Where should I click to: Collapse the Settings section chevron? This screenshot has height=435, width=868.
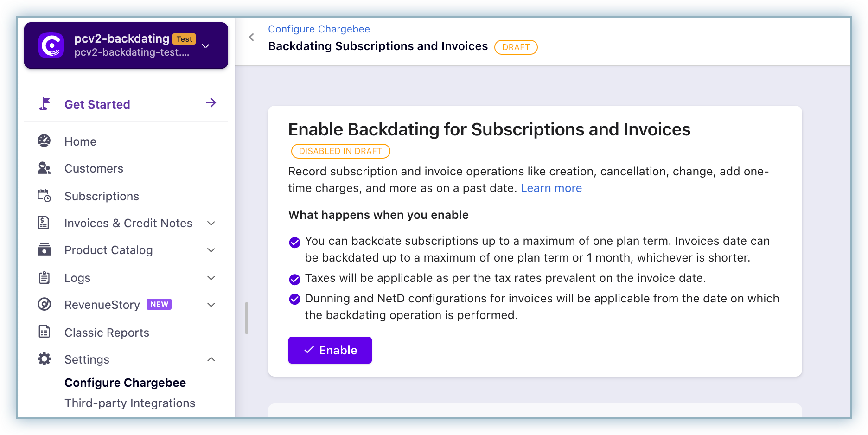click(x=211, y=359)
